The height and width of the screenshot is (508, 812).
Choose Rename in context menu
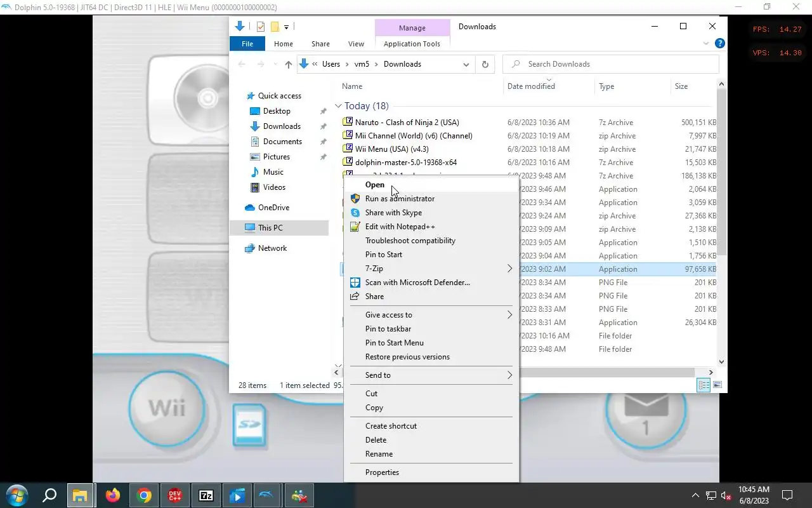coord(431,454)
